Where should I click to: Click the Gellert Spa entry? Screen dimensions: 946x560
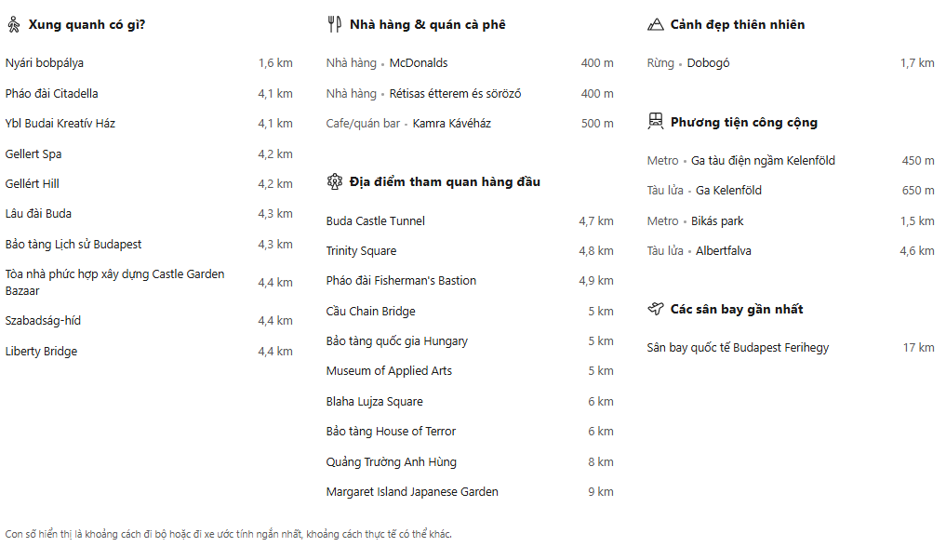point(33,154)
